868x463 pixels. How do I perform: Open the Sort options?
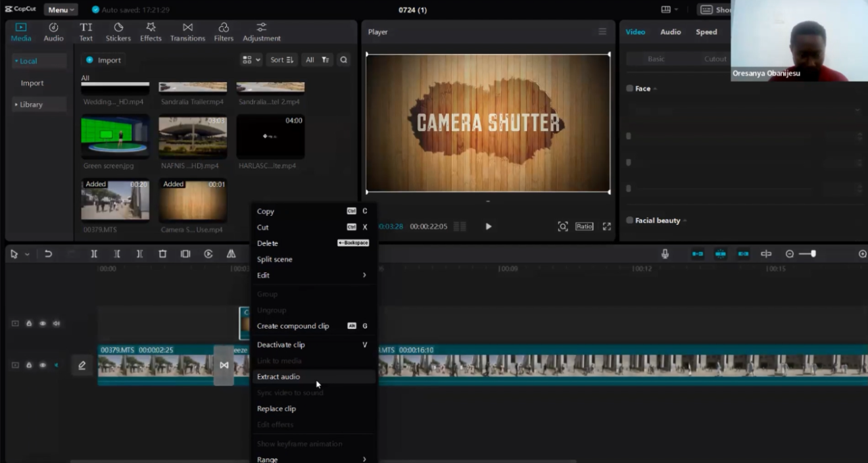tap(282, 60)
